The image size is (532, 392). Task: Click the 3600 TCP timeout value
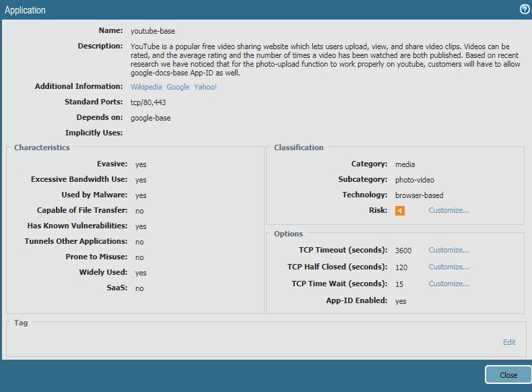[x=403, y=251]
